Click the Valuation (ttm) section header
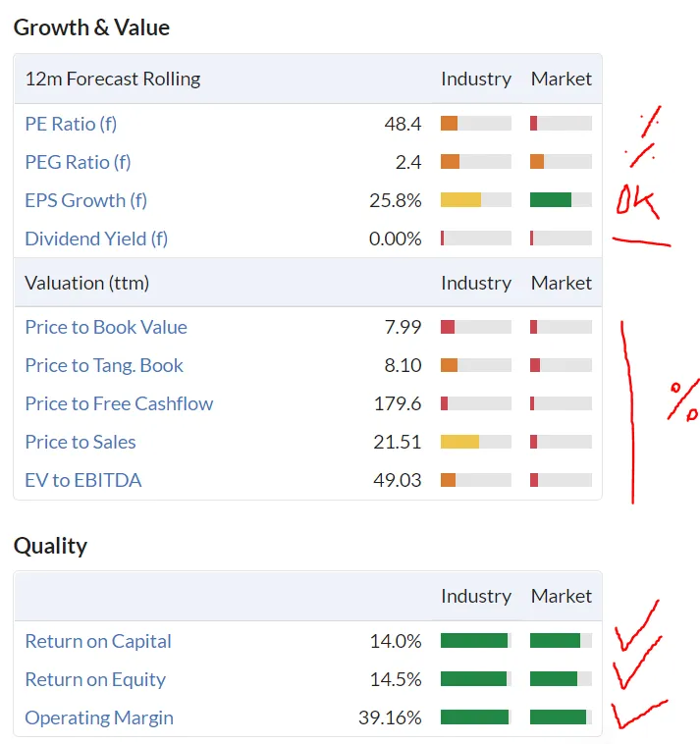Screen dimensions: 700x744 click(86, 283)
